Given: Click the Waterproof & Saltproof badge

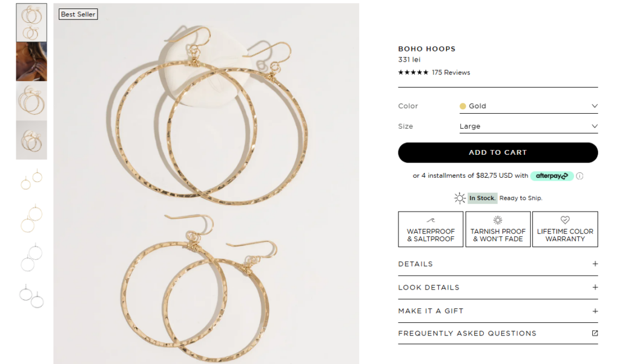Looking at the screenshot, I should pyautogui.click(x=430, y=229).
